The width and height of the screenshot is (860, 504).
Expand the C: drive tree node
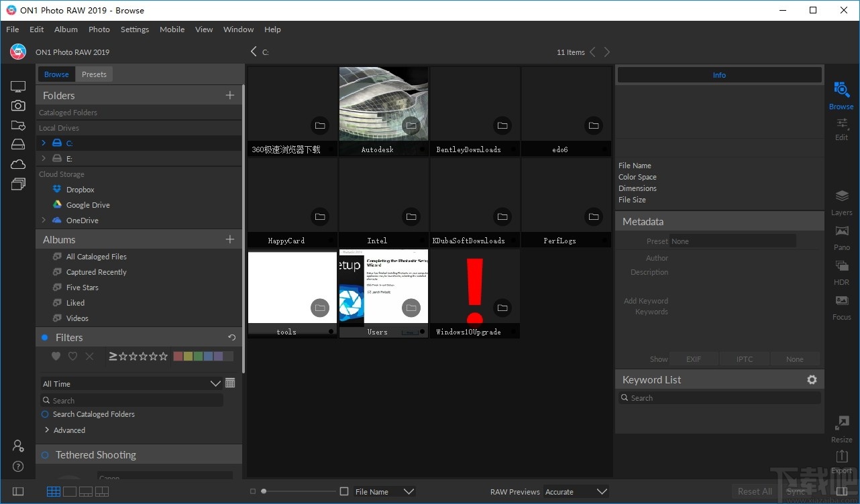[x=44, y=143]
